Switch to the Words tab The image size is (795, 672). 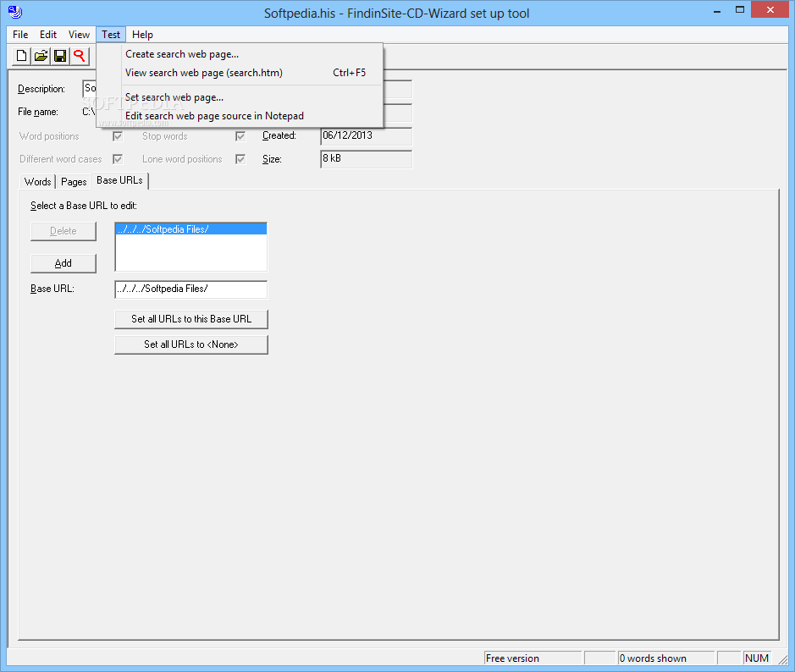37,182
